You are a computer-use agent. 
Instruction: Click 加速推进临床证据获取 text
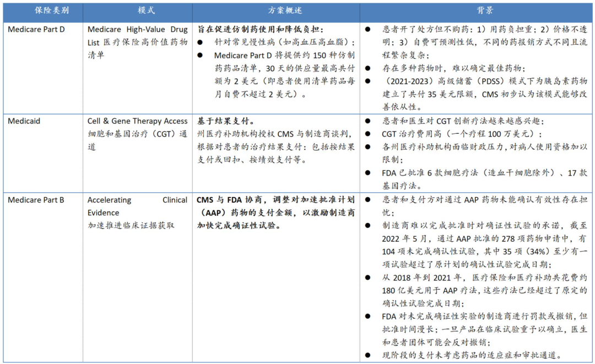coord(131,225)
